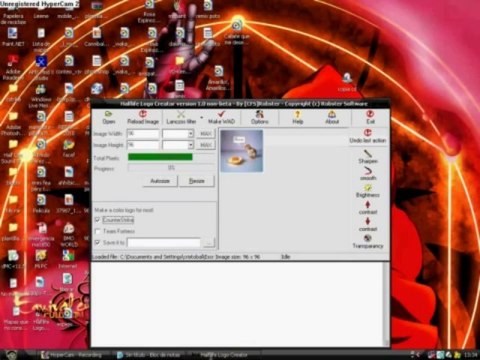Image resolution: width=480 pixels, height=360 pixels.
Task: Apply the Lanczos filter tool
Action: (181, 117)
